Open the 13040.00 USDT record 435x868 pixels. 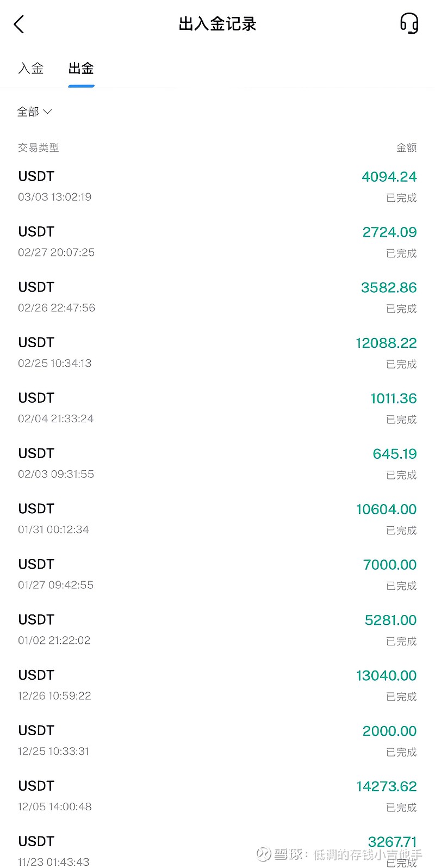[217, 686]
